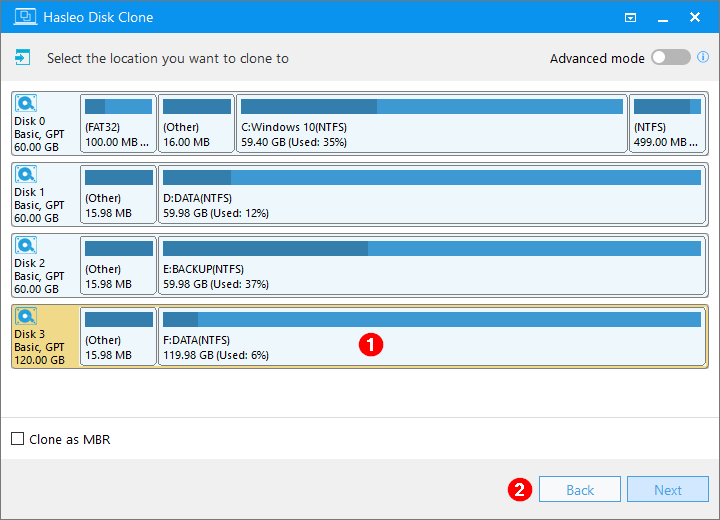The height and width of the screenshot is (520, 720).
Task: Click the 'Disk 0' label text
Action: click(x=30, y=121)
